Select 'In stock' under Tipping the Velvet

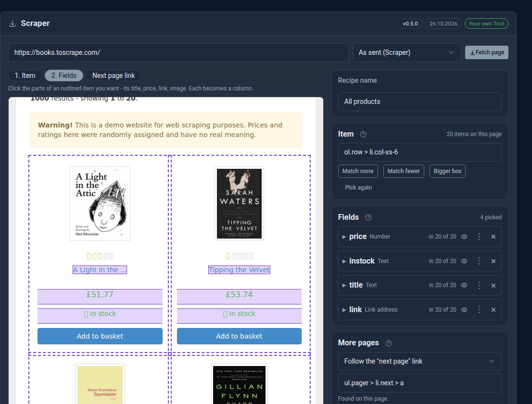pyautogui.click(x=239, y=316)
